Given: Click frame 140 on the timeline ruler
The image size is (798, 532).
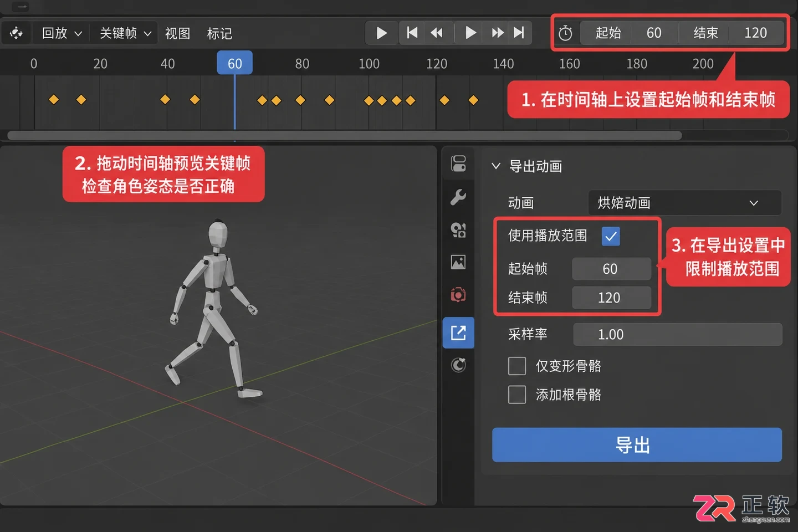Looking at the screenshot, I should click(x=503, y=64).
